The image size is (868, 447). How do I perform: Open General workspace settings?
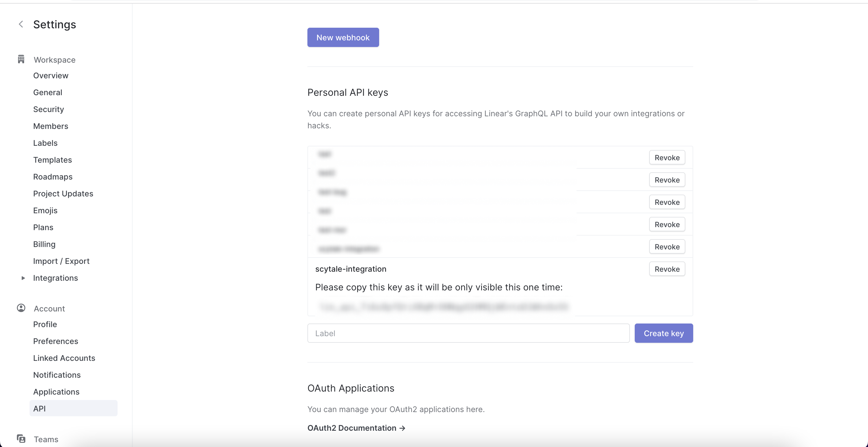pyautogui.click(x=48, y=92)
